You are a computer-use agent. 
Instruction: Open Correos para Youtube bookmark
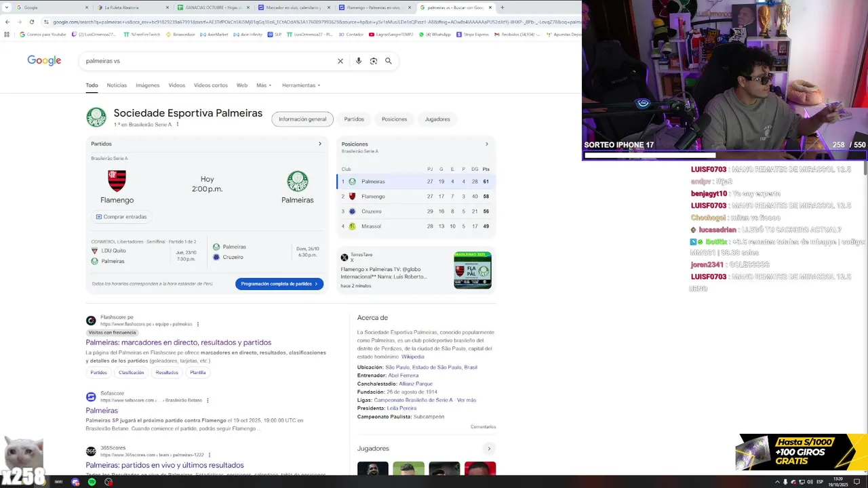42,34
